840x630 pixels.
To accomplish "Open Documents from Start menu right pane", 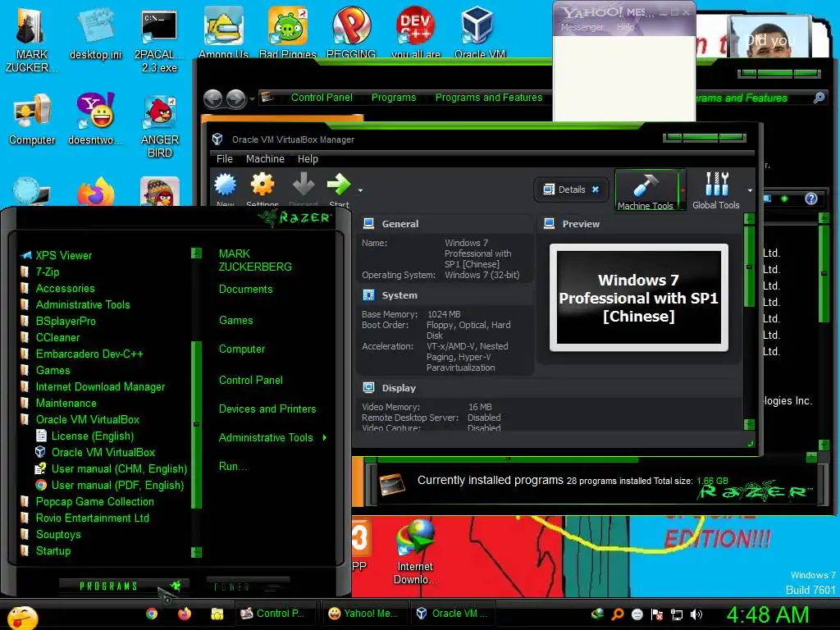I will click(x=245, y=290).
